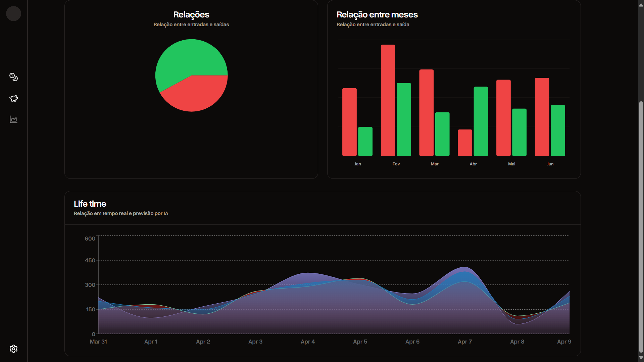Click the green Mai bar
Image resolution: width=644 pixels, height=362 pixels.
[x=519, y=132]
